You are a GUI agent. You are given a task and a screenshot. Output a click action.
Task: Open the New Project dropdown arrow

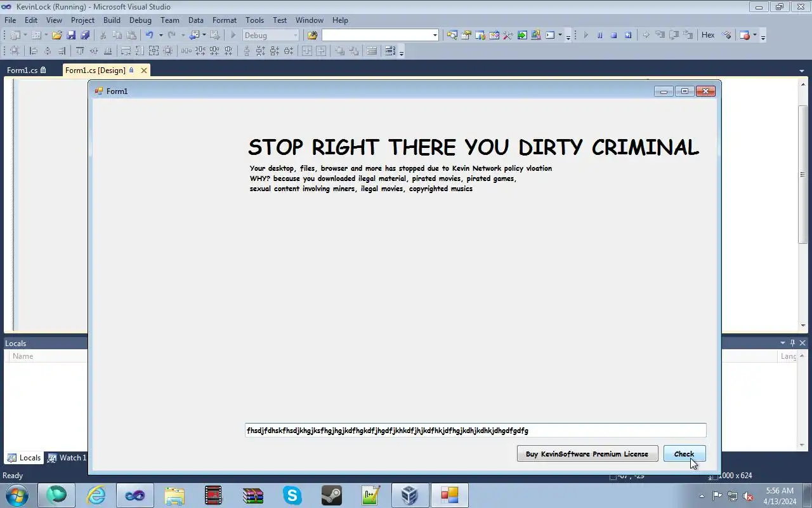point(25,35)
